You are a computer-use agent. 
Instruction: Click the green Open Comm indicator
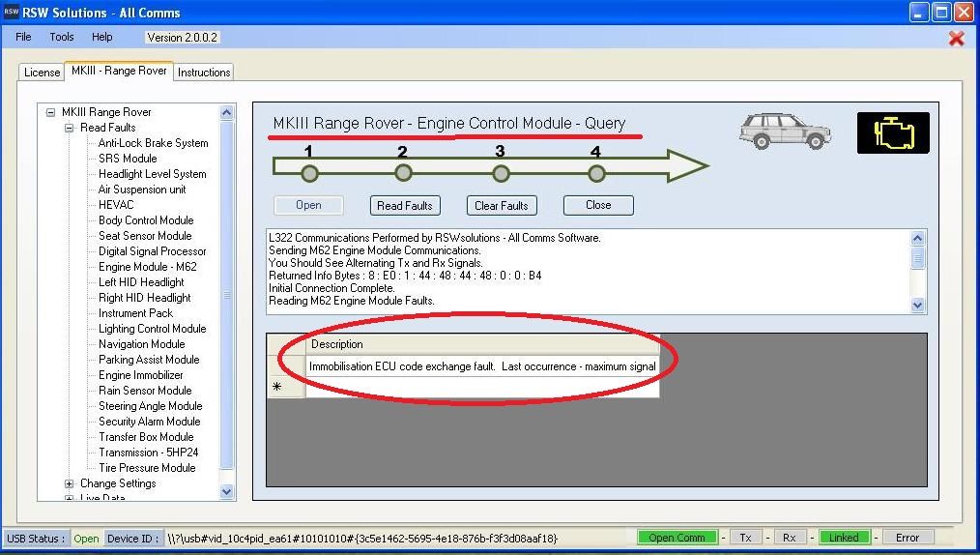[x=677, y=538]
